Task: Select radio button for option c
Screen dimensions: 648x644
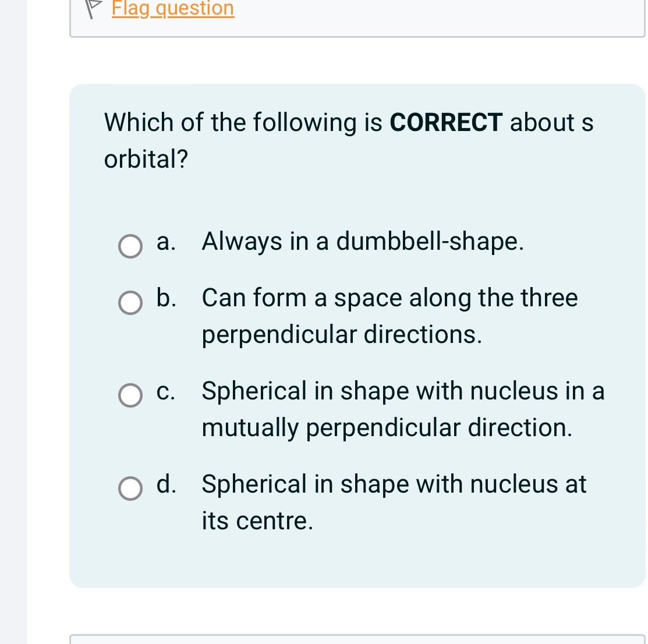Action: (x=130, y=396)
